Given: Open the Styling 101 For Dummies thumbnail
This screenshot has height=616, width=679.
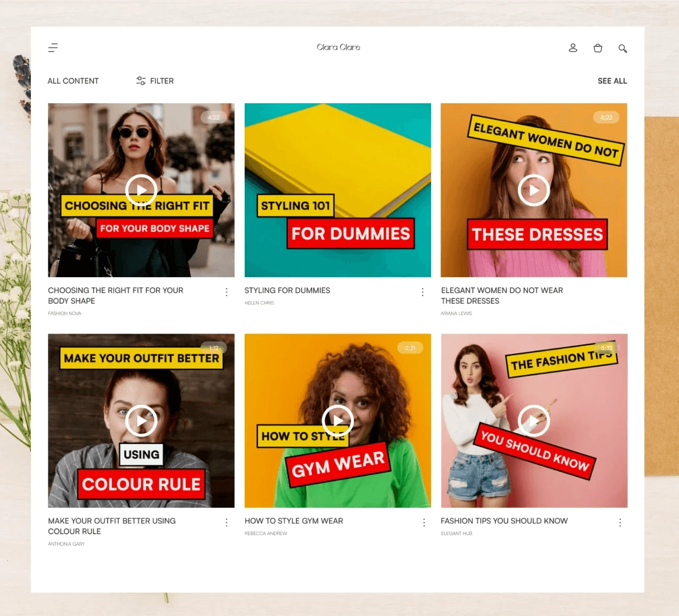Looking at the screenshot, I should (x=338, y=190).
